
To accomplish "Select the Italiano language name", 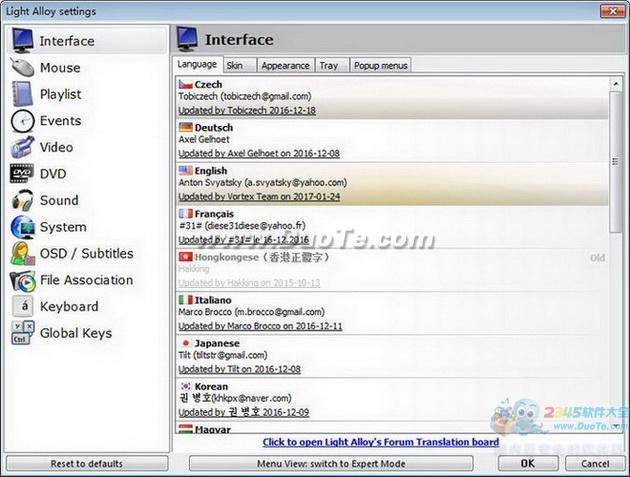I will (x=213, y=300).
